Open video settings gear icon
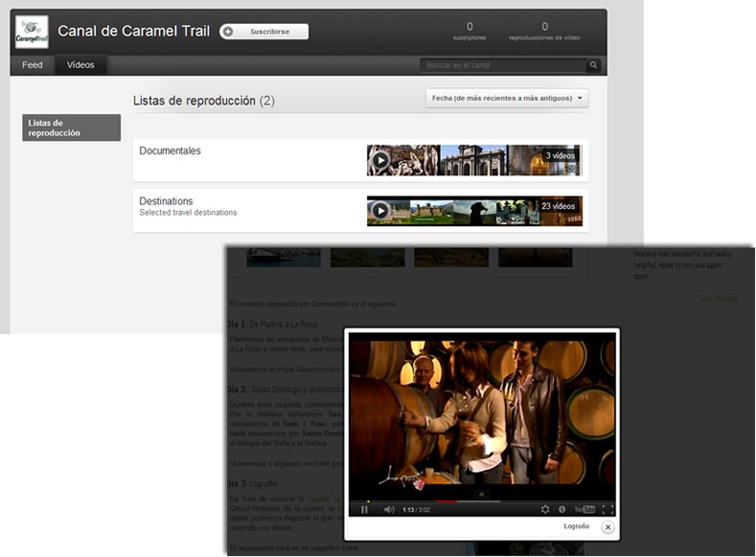 click(545, 509)
